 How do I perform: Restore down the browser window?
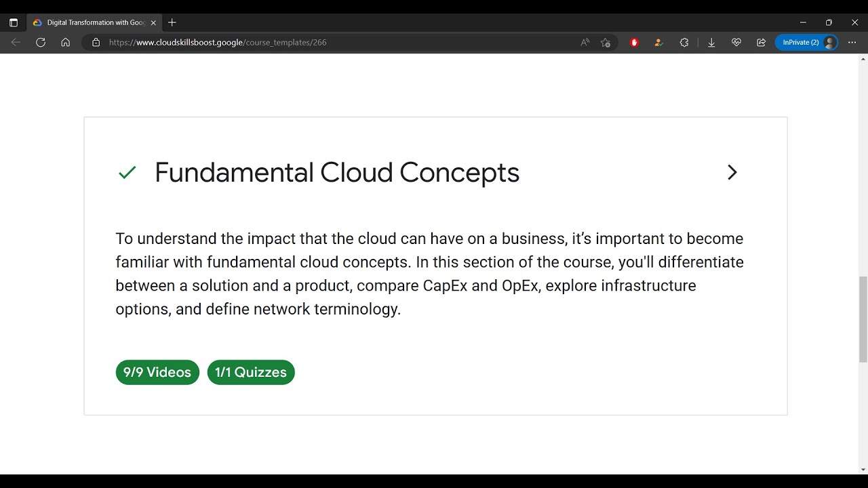(x=829, y=22)
